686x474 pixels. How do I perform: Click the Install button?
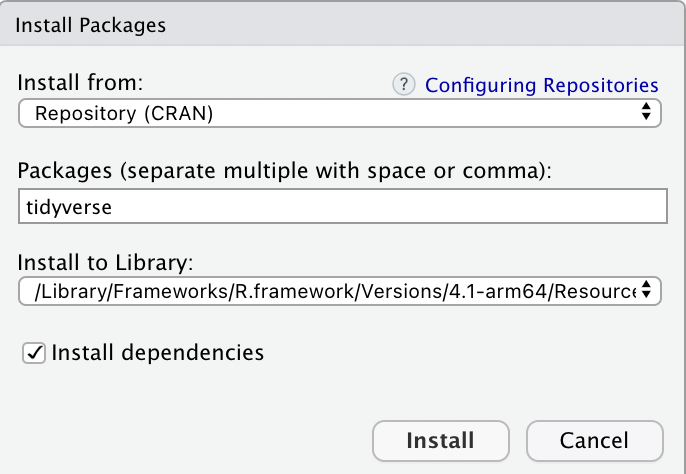[441, 441]
